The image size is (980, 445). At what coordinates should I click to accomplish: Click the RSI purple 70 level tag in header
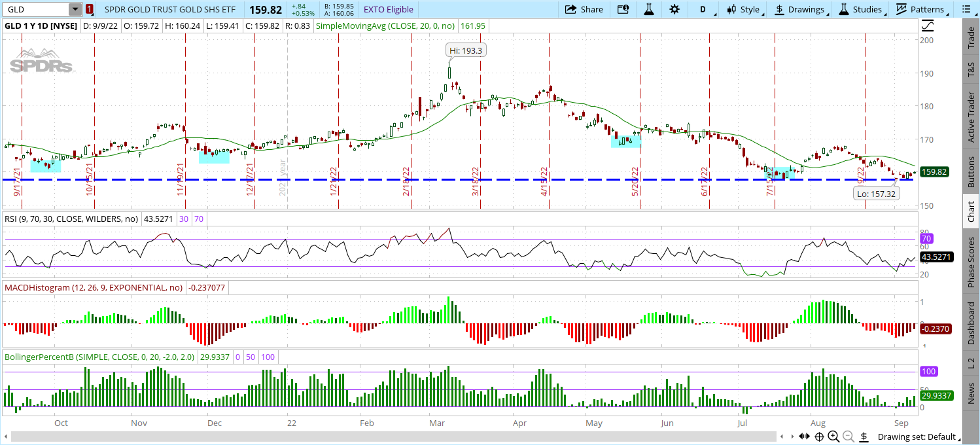tap(199, 218)
